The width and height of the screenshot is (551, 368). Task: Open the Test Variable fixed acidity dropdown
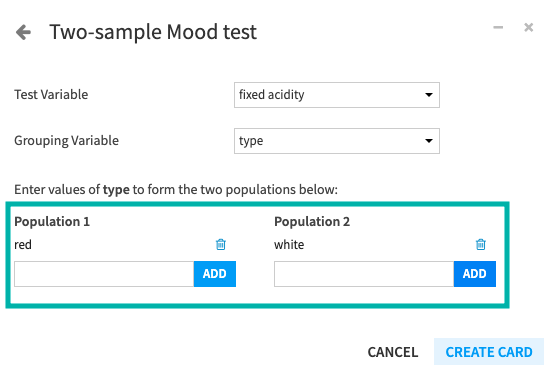(x=337, y=95)
